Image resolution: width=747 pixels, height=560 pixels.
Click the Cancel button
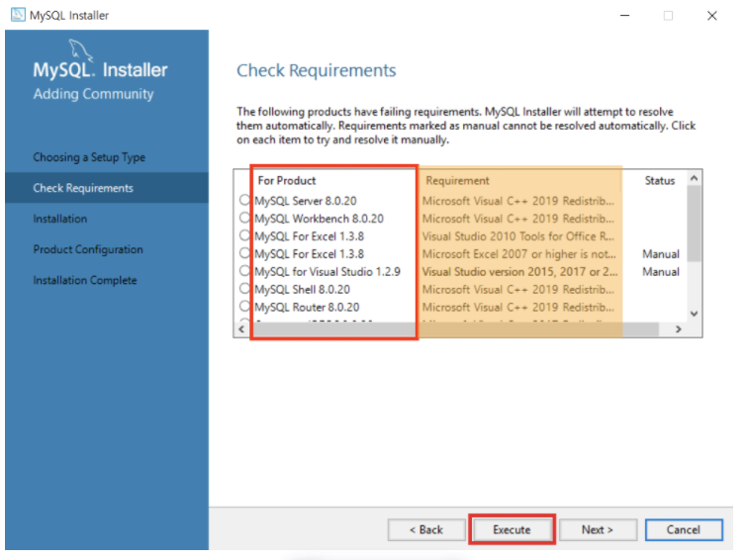point(684,529)
